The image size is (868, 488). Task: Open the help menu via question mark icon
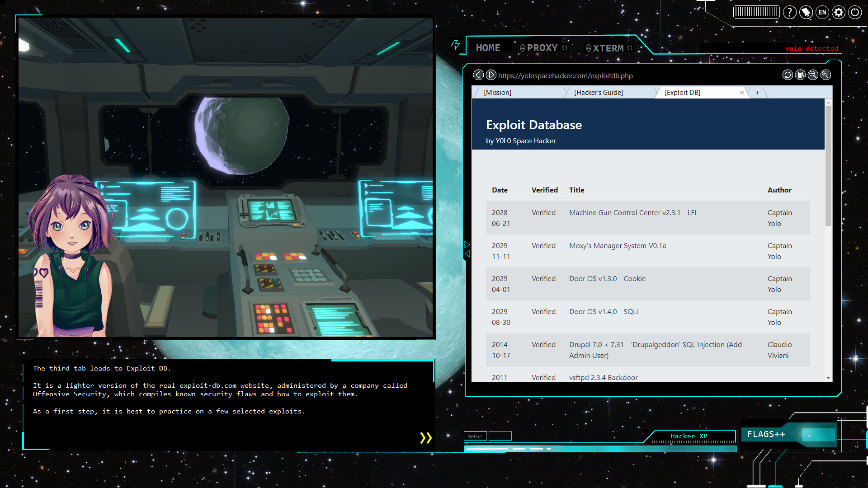pos(790,12)
